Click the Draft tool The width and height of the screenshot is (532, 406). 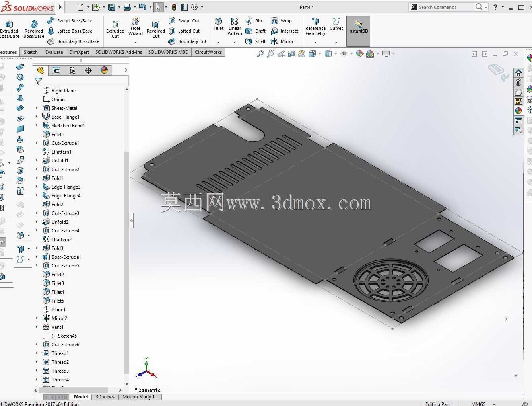point(255,31)
